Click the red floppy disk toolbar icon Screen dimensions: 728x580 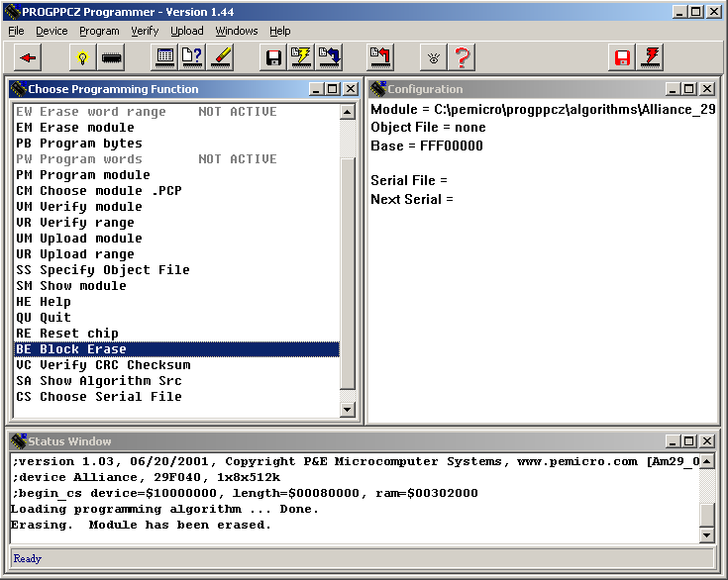click(622, 57)
